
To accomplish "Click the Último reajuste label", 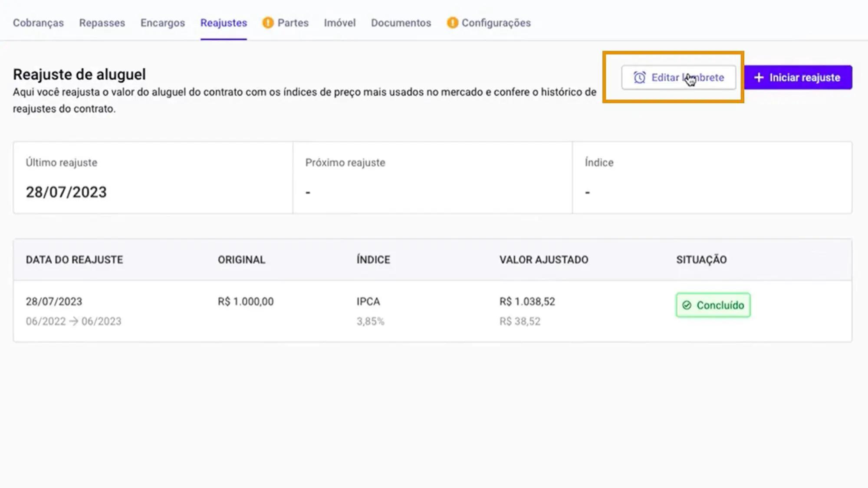I will pyautogui.click(x=61, y=162).
